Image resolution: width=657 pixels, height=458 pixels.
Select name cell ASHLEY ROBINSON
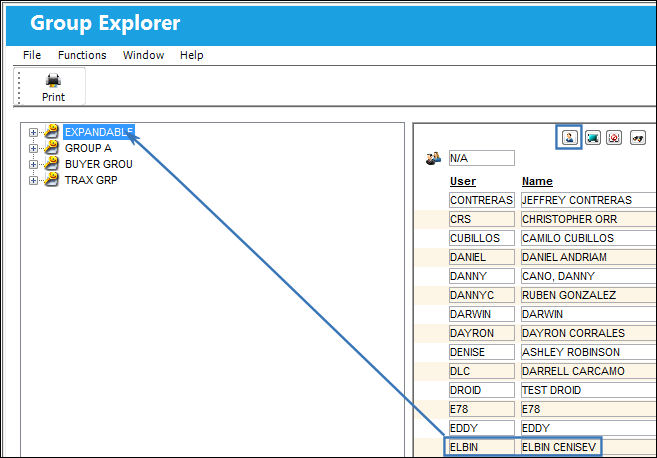[589, 352]
